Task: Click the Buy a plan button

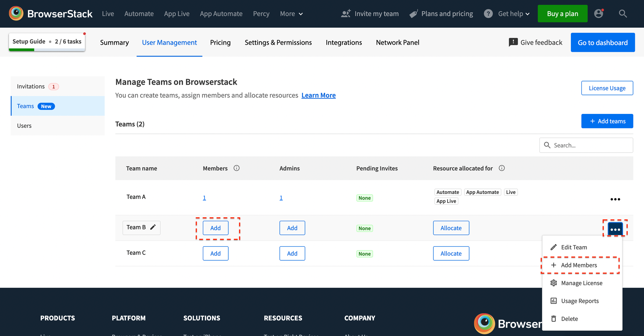Action: click(x=563, y=14)
